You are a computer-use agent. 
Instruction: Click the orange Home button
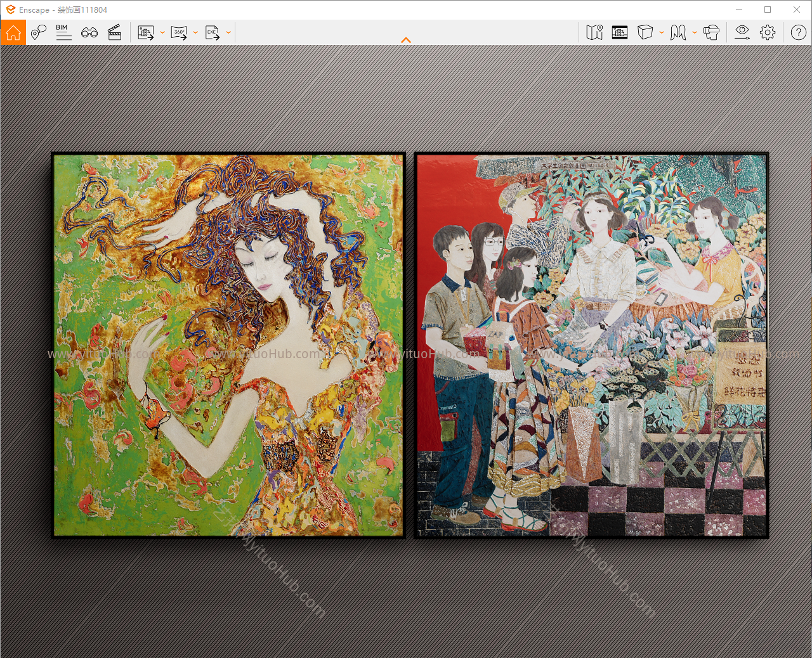tap(13, 32)
